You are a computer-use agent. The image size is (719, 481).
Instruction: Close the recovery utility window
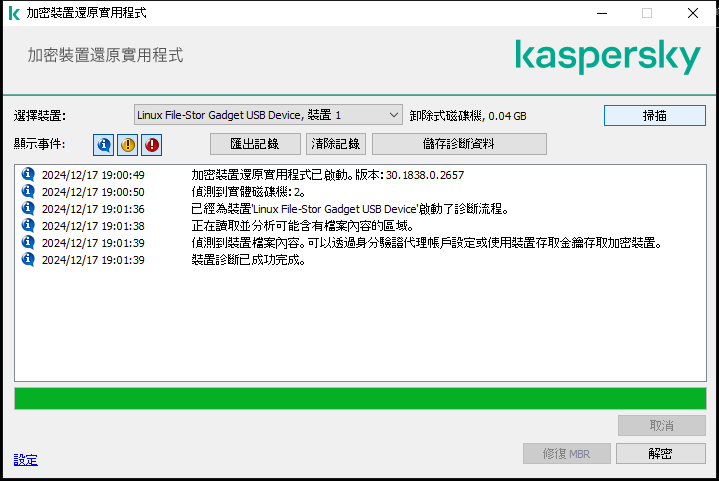(693, 13)
